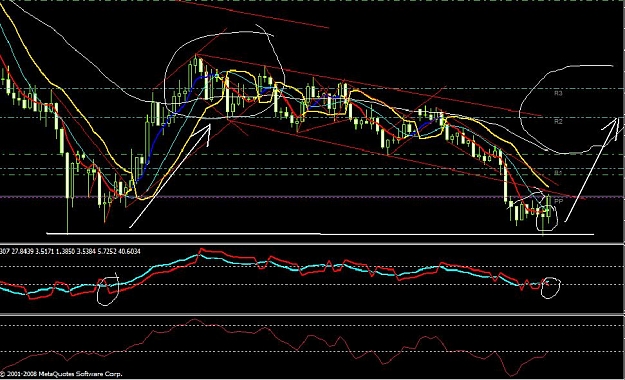Screen dimensions: 625x380
Task: Select the PP pivot point label
Action: pos(558,201)
